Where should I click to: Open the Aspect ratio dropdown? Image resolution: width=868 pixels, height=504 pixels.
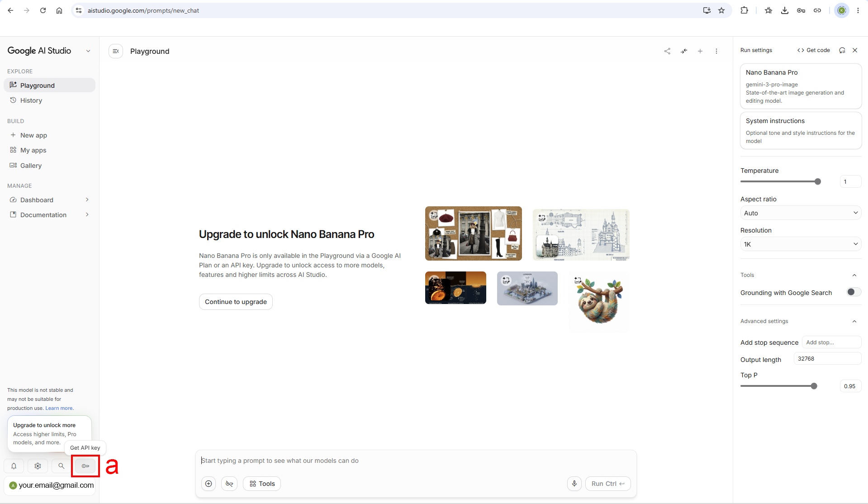pyautogui.click(x=801, y=213)
